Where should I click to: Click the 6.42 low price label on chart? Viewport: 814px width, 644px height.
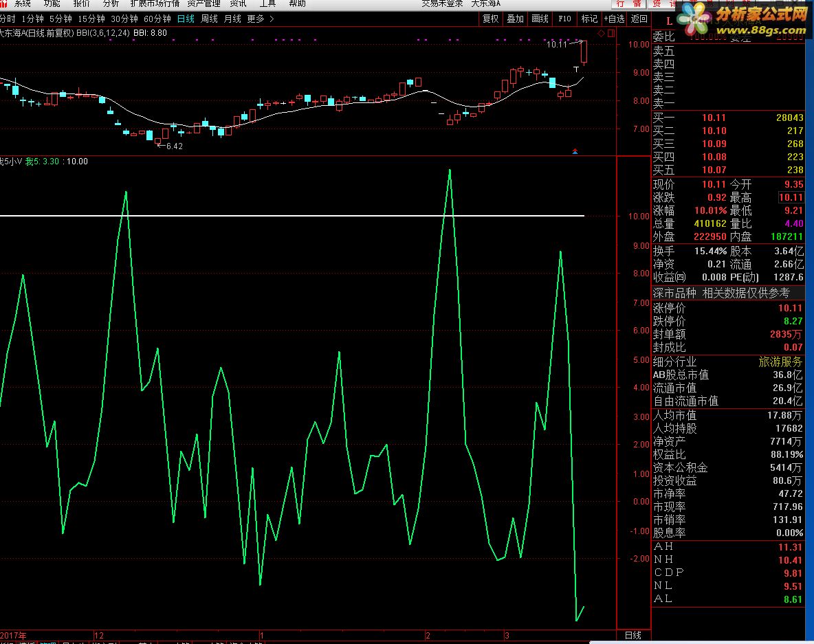(175, 146)
